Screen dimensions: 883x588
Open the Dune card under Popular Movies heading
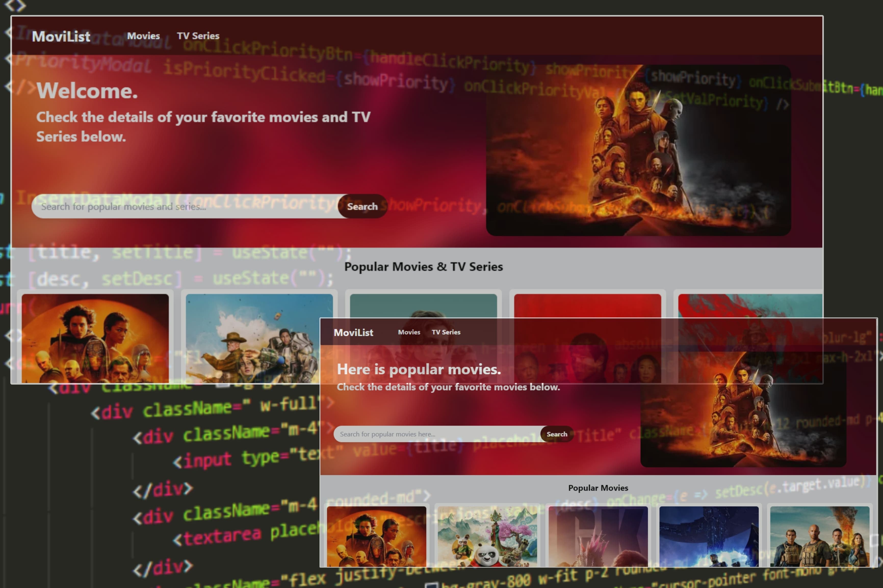(376, 536)
